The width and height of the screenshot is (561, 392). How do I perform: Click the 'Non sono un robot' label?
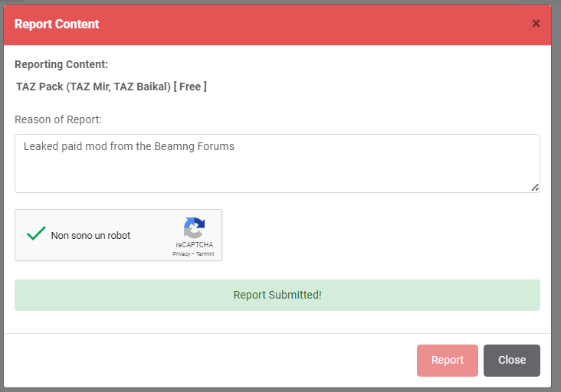click(90, 236)
